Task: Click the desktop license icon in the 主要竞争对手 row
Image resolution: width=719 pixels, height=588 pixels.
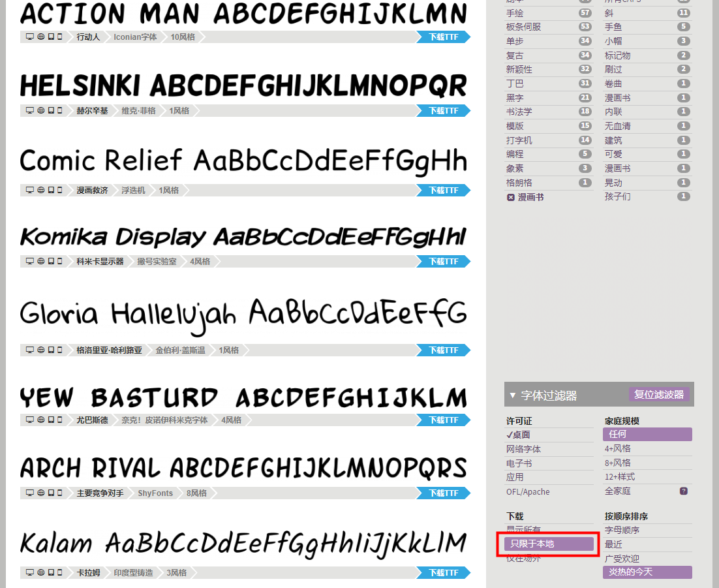Action: (30, 493)
